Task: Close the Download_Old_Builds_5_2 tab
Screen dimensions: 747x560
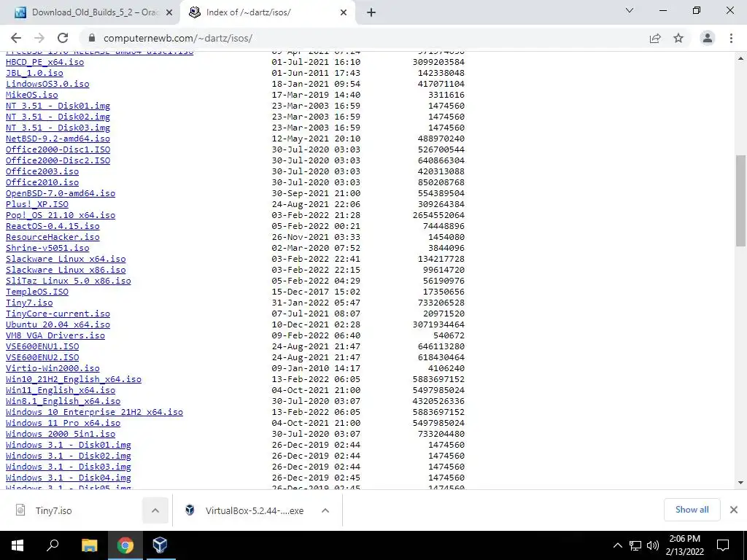Action: 169,12
